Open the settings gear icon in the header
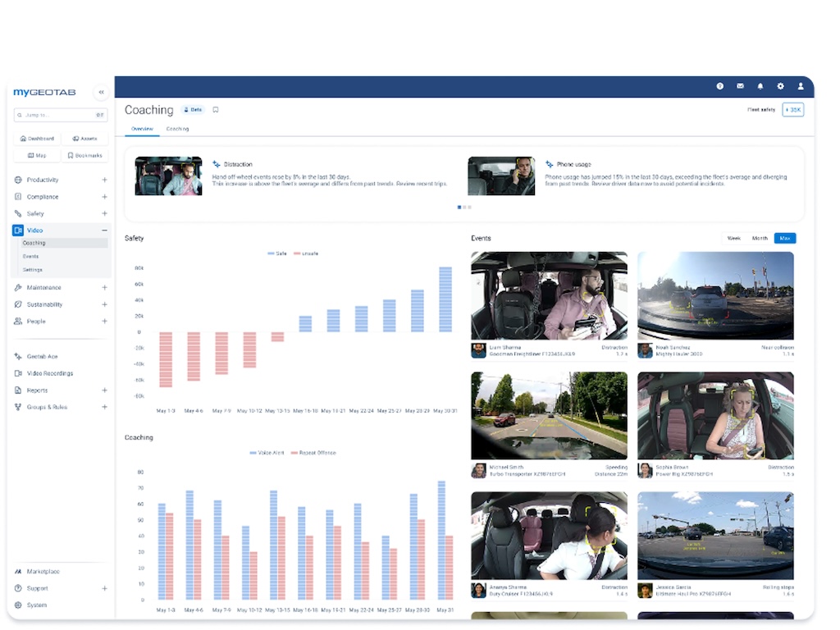 [x=781, y=86]
